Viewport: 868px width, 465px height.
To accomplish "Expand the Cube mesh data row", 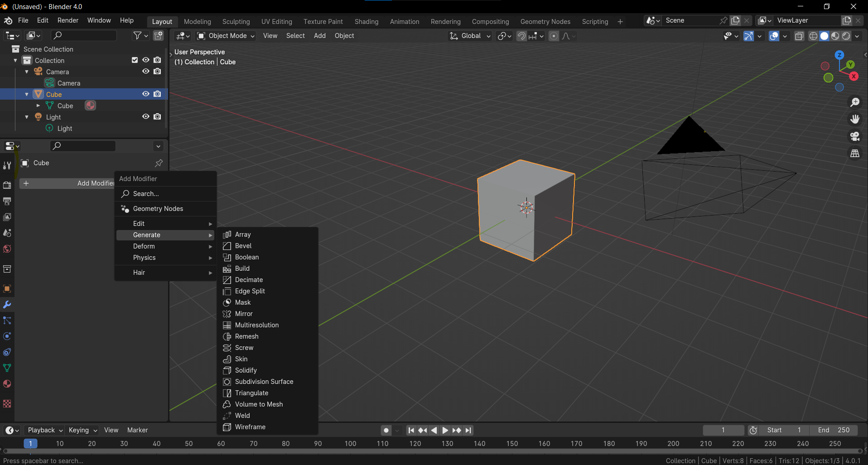I will coord(38,106).
